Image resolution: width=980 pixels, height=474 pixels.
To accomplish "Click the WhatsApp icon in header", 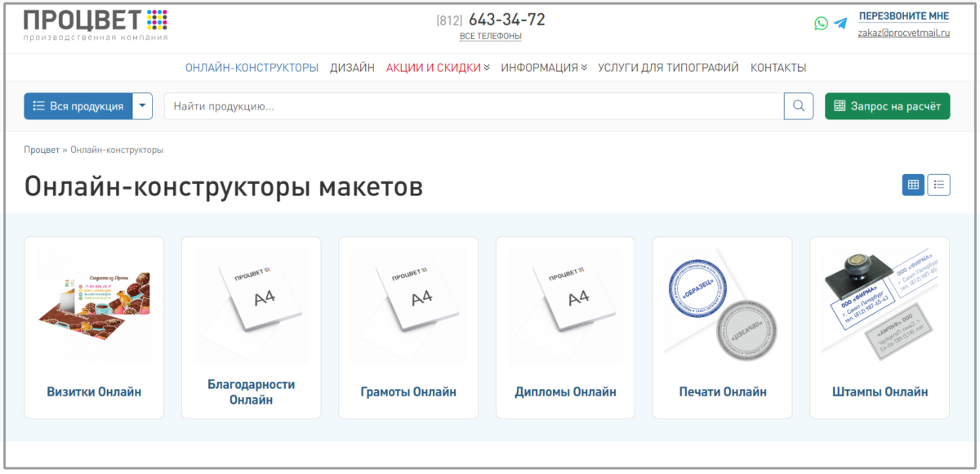I will [821, 24].
